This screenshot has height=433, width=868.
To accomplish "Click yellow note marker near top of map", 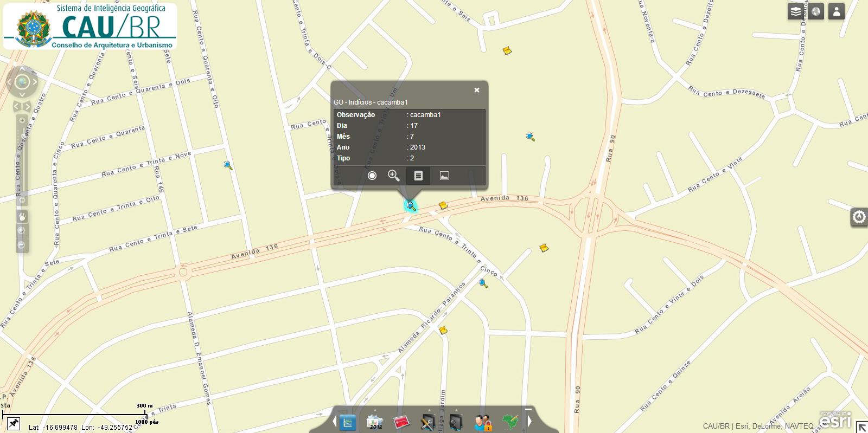I will point(507,50).
